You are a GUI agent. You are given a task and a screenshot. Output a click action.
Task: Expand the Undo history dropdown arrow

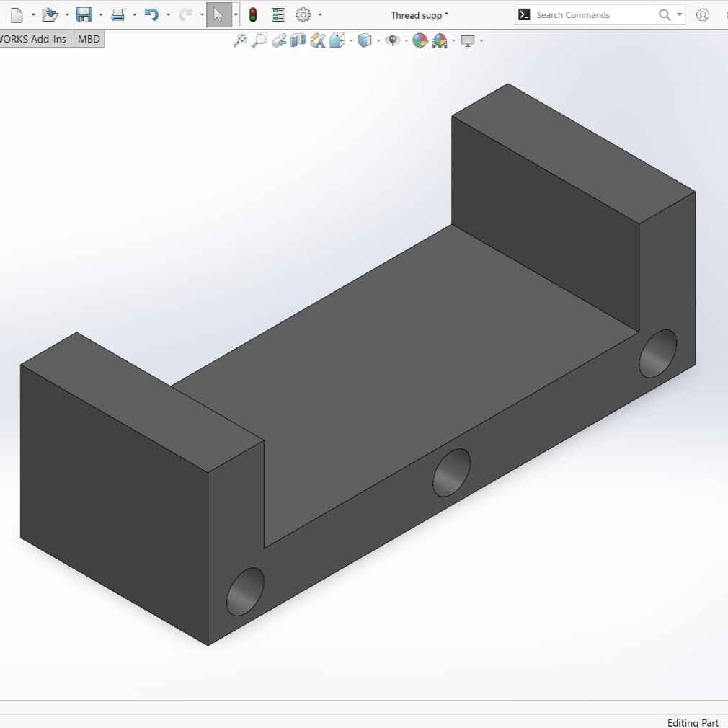169,15
